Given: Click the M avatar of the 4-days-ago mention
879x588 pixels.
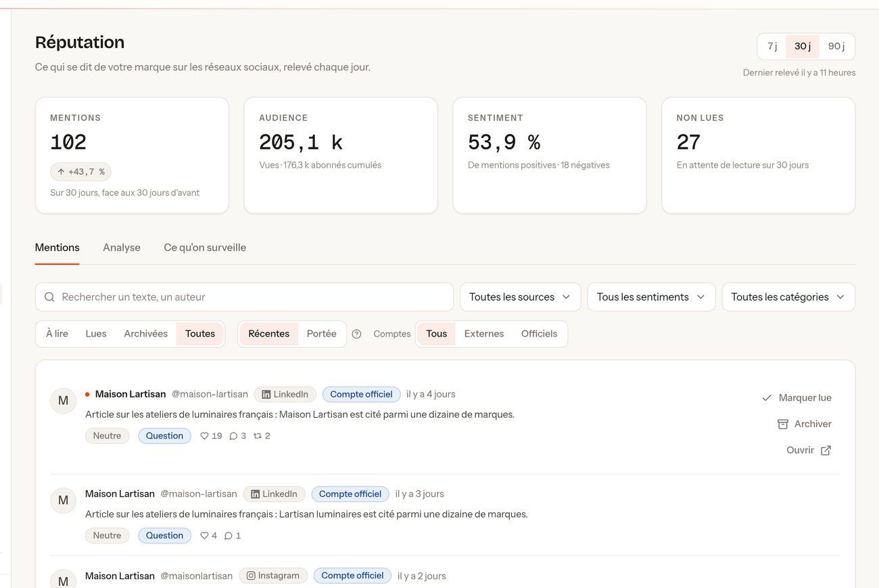Looking at the screenshot, I should pyautogui.click(x=63, y=401).
